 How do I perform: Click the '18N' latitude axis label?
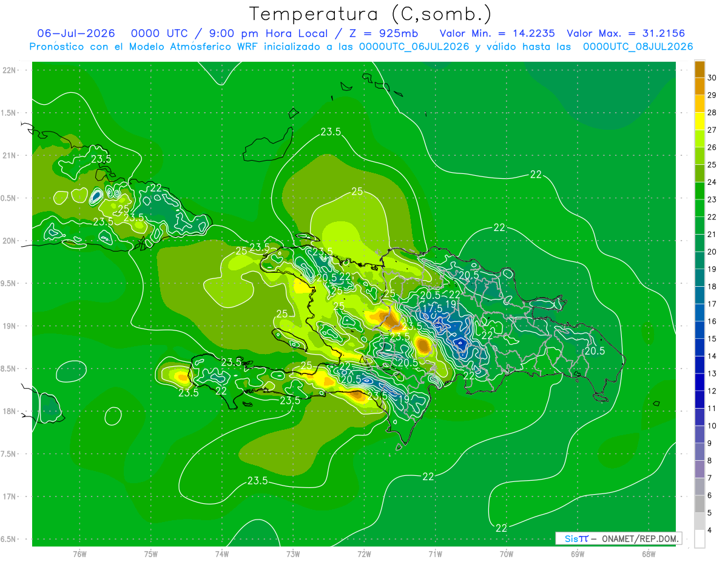10,411
